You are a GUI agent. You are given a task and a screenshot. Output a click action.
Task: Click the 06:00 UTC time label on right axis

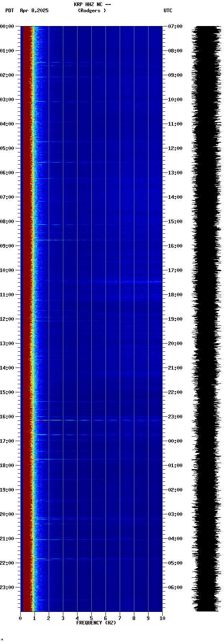click(175, 587)
